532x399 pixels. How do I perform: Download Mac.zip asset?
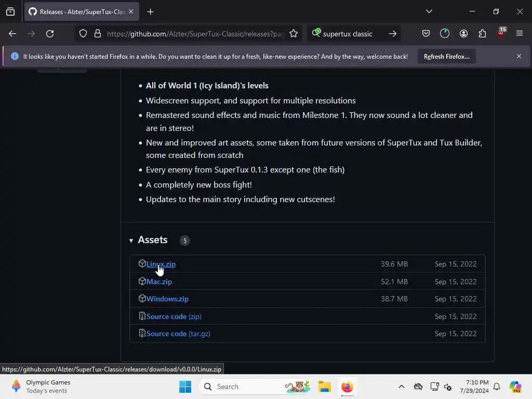click(159, 282)
